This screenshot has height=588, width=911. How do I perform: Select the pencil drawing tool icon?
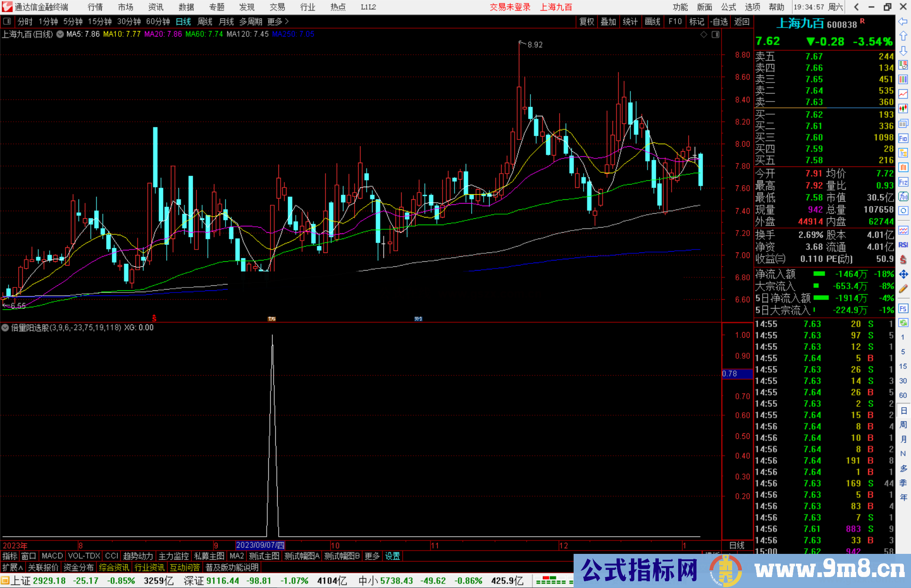(903, 289)
